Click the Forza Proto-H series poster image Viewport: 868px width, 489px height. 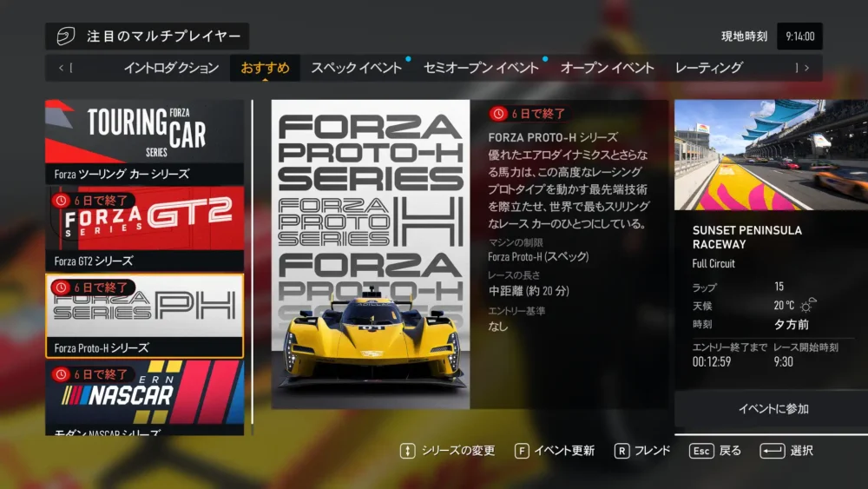point(371,254)
